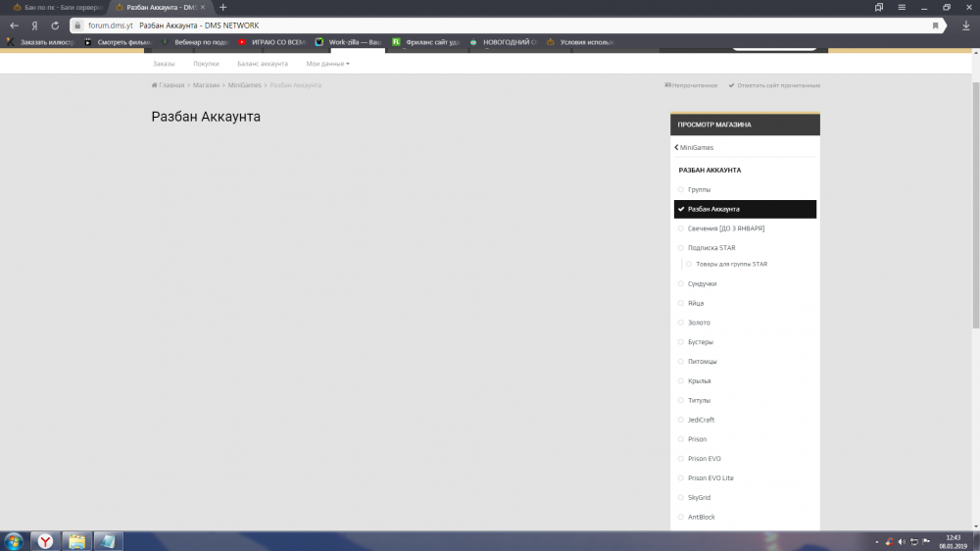Select the Группы category radio

point(680,189)
